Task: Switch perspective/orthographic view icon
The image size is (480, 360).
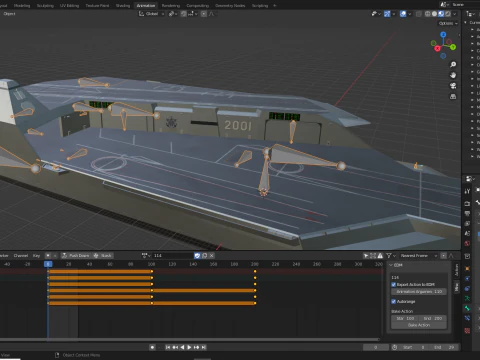Action: [453, 97]
